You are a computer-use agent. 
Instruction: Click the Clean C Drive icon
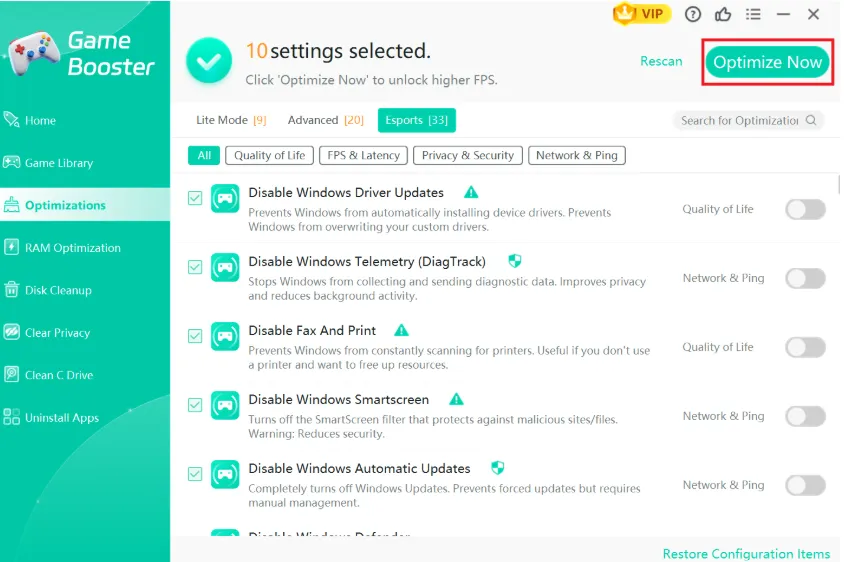[x=11, y=374]
